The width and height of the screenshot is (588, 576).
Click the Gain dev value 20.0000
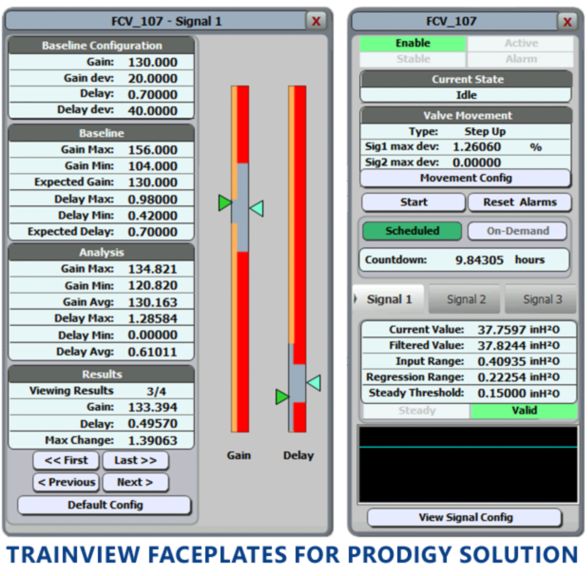(x=153, y=78)
